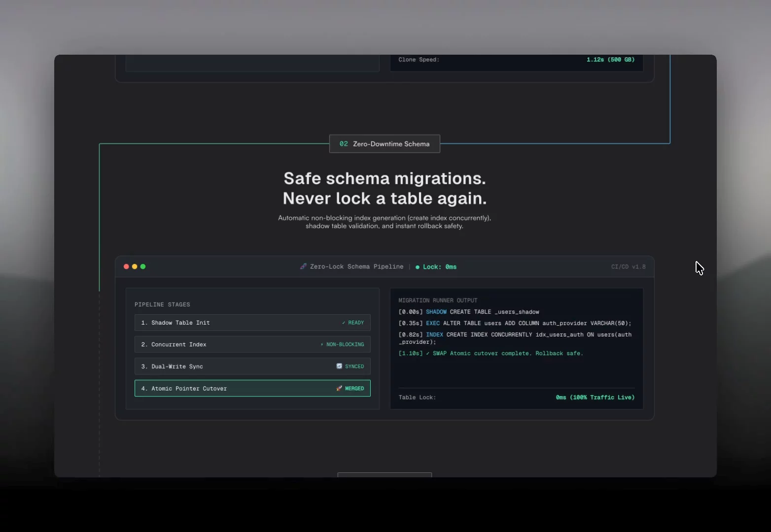Click the yellow window dot of pipeline panel
Image resolution: width=771 pixels, height=532 pixels.
click(x=135, y=266)
